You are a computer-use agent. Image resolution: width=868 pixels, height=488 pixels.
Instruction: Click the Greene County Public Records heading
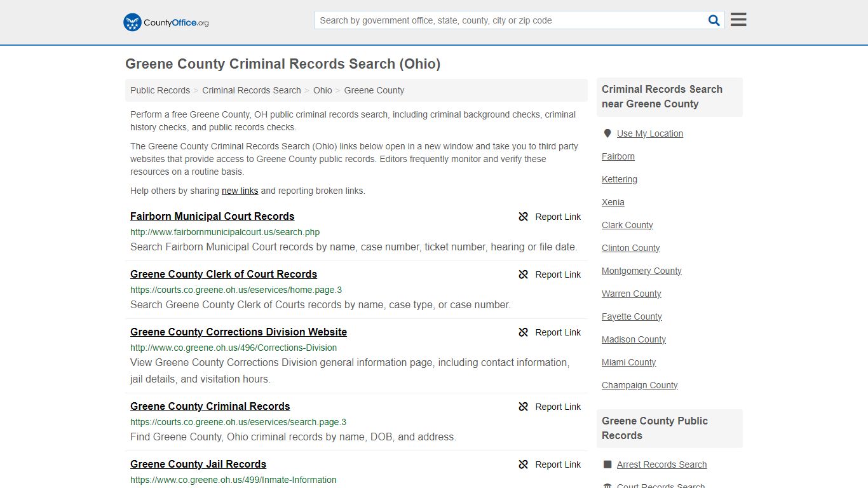[x=654, y=428]
